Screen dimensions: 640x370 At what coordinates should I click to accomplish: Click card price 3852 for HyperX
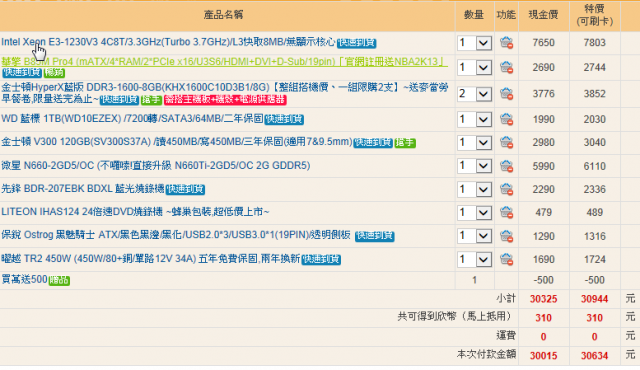click(594, 94)
